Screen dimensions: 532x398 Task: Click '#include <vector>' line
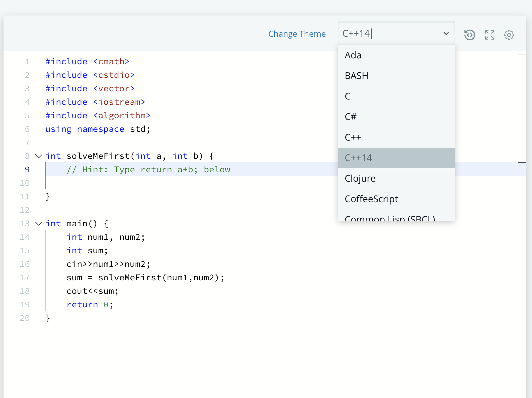pyautogui.click(x=90, y=88)
